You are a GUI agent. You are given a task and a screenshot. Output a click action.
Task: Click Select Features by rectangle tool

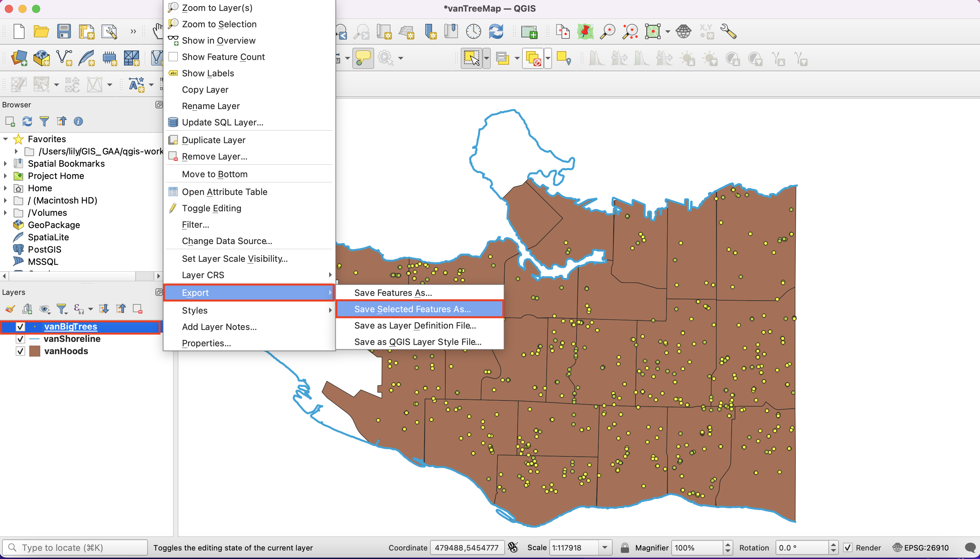pyautogui.click(x=472, y=59)
